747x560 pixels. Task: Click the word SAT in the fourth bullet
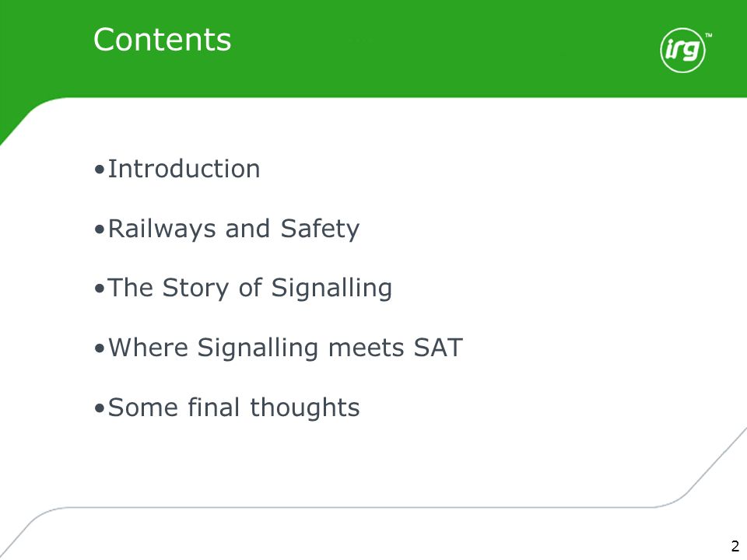click(x=438, y=347)
